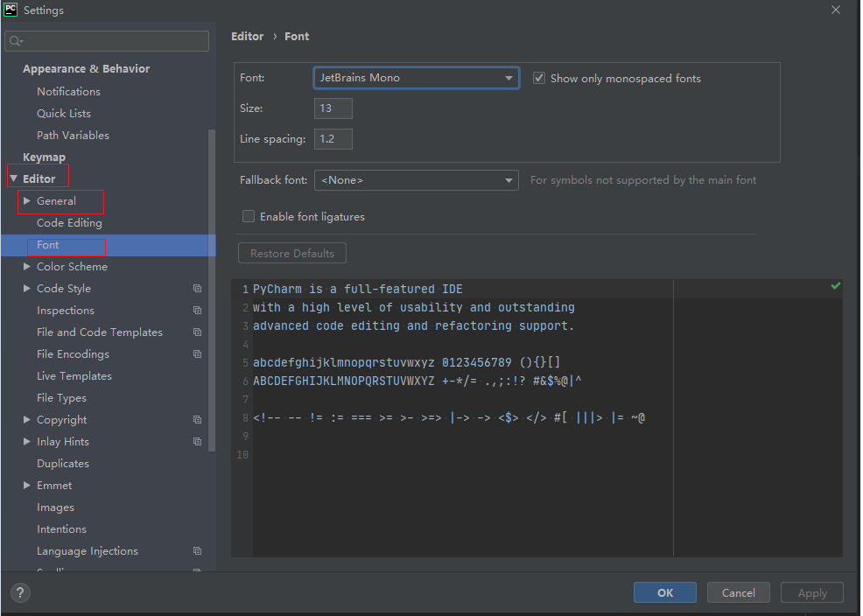Open help with the question mark button
The height and width of the screenshot is (616, 863).
coord(20,593)
